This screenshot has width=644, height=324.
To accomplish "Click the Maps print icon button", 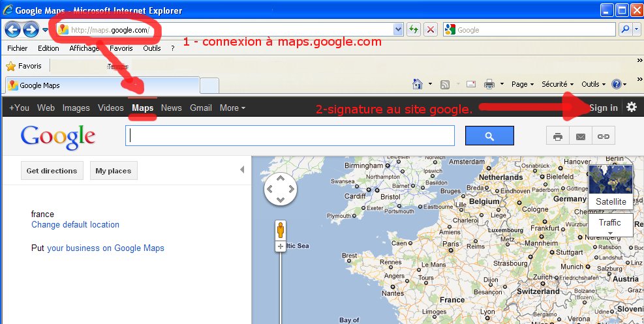I will click(558, 136).
